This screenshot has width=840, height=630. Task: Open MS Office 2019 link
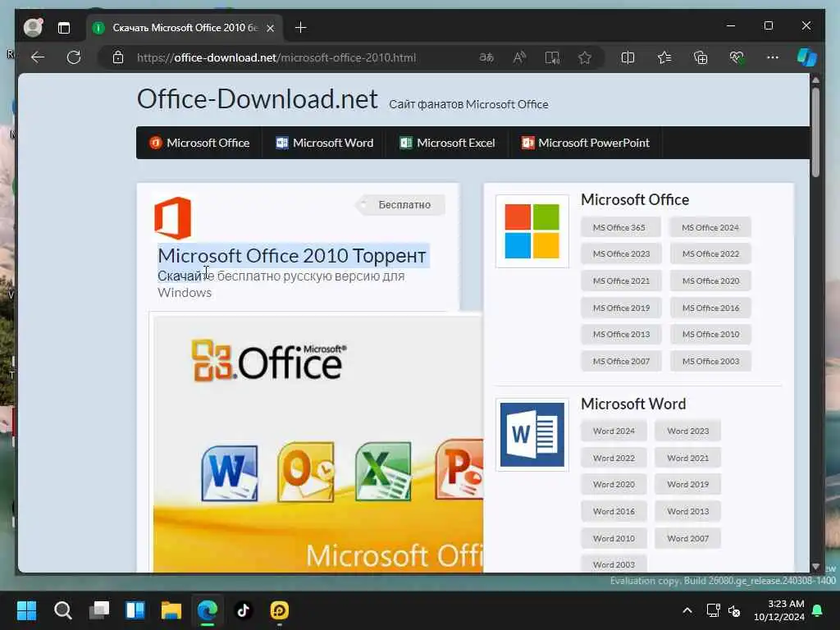(x=622, y=308)
